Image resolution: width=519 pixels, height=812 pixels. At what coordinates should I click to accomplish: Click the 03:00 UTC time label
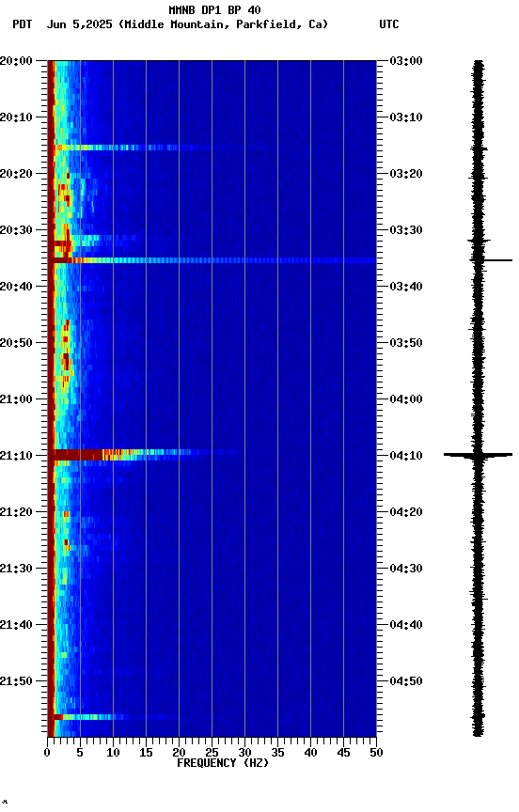(x=406, y=61)
